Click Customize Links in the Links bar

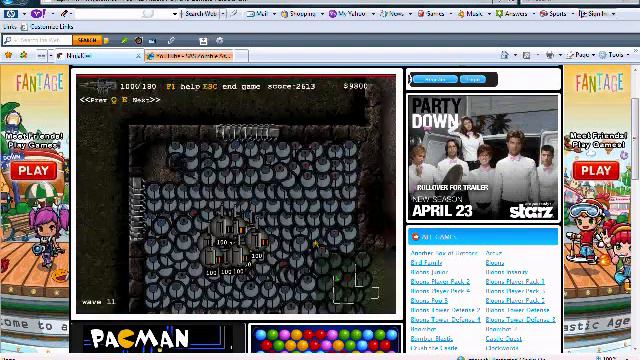coord(47,27)
